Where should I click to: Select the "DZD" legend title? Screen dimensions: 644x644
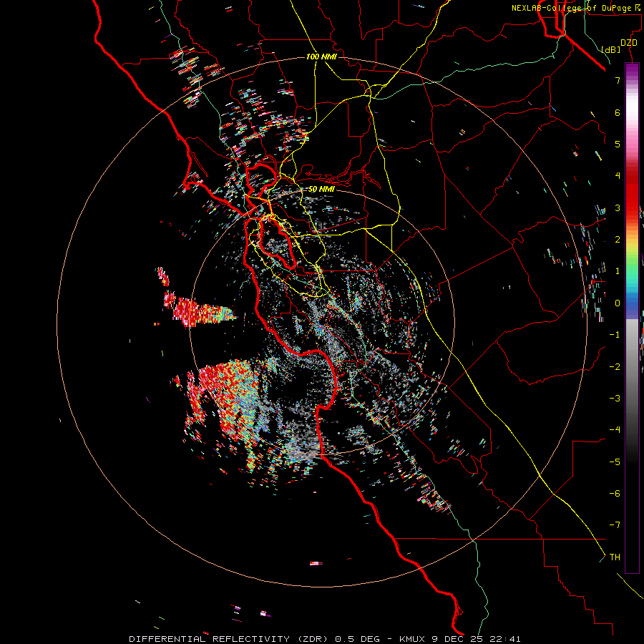[629, 43]
